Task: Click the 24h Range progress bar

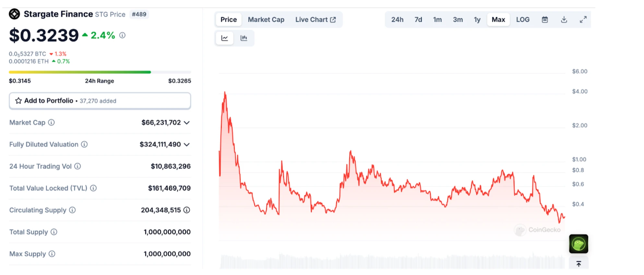Action: [x=100, y=72]
